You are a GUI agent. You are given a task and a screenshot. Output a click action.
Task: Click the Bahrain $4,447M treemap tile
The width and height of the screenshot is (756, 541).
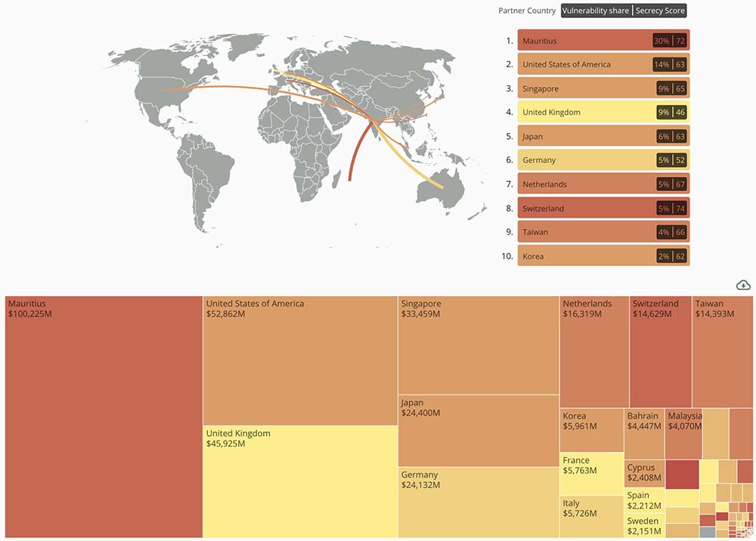point(644,434)
